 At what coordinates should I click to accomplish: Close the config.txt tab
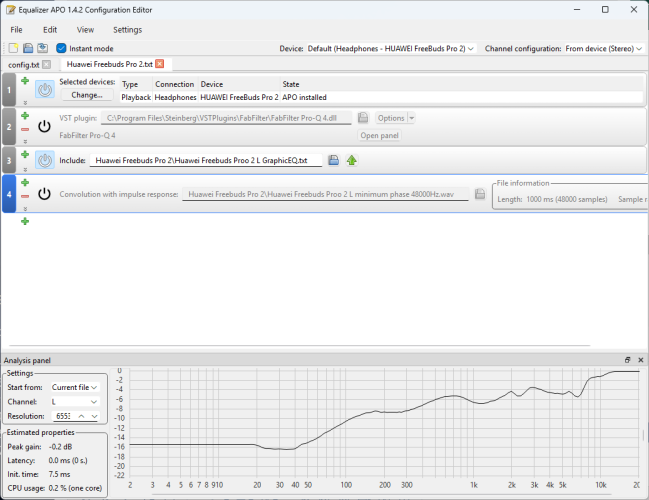point(47,65)
